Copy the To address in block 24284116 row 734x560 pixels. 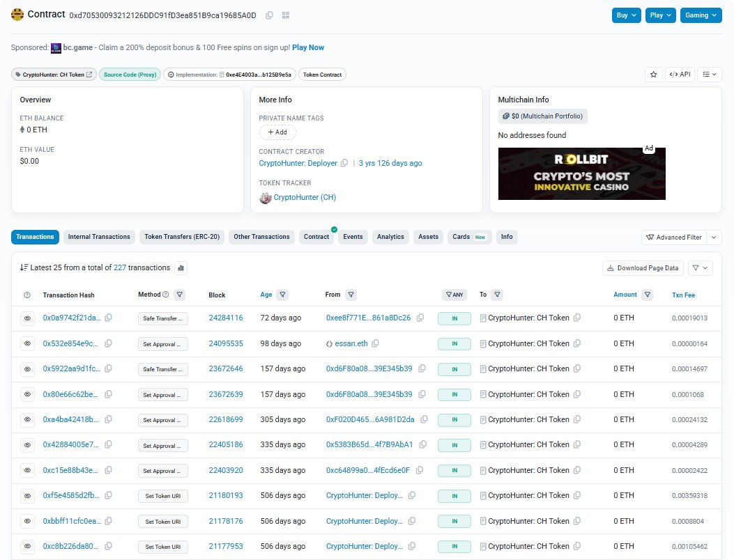click(x=577, y=318)
